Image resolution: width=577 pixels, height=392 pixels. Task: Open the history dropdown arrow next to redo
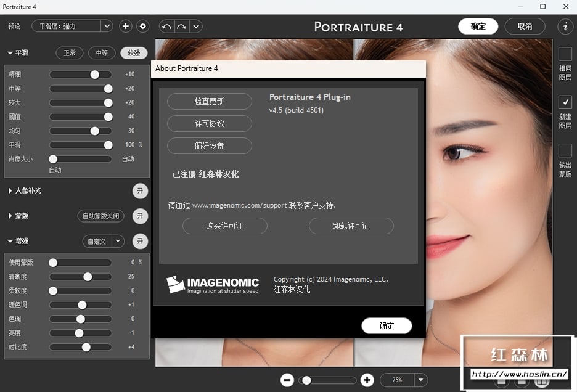pos(196,27)
